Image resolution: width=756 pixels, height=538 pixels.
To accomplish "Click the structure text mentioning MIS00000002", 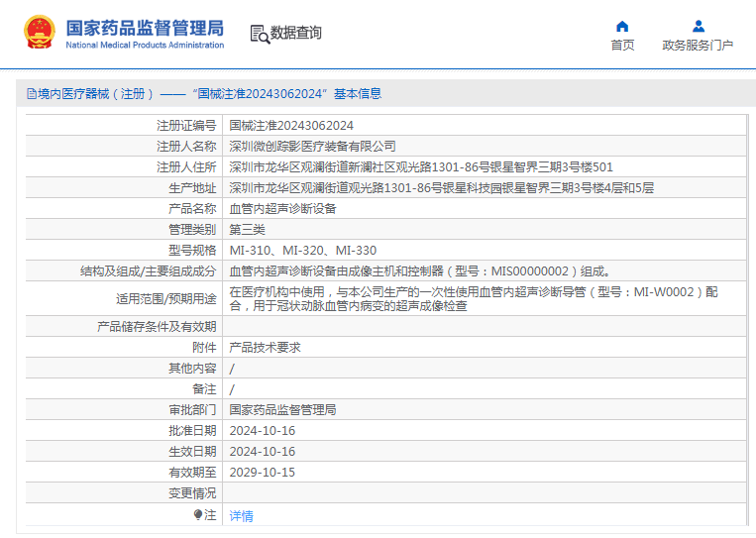I will [x=420, y=270].
